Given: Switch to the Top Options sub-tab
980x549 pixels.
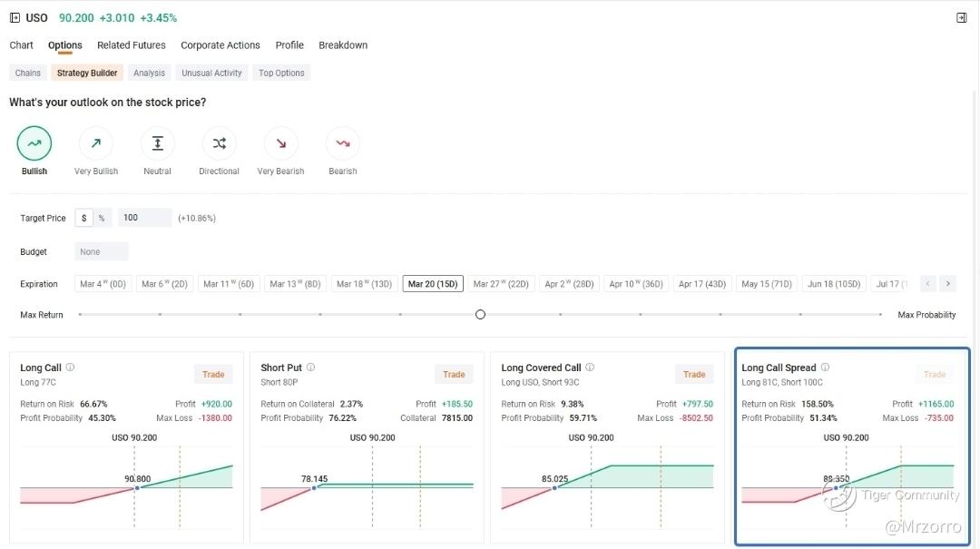Looking at the screenshot, I should [281, 73].
